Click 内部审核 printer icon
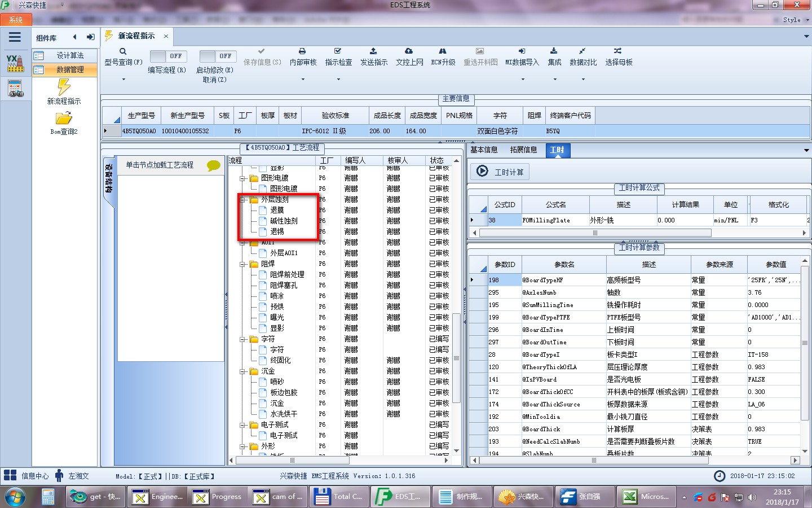The image size is (812, 508). tap(302, 51)
